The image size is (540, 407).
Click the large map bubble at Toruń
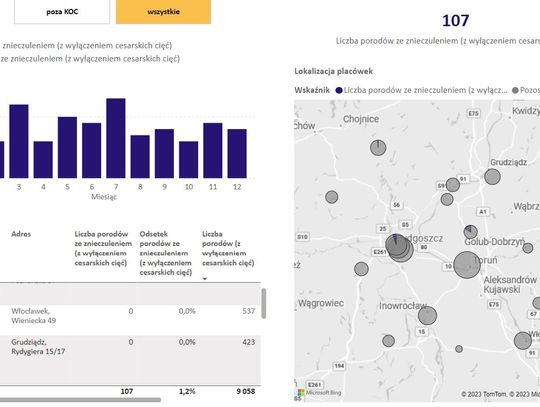click(467, 264)
